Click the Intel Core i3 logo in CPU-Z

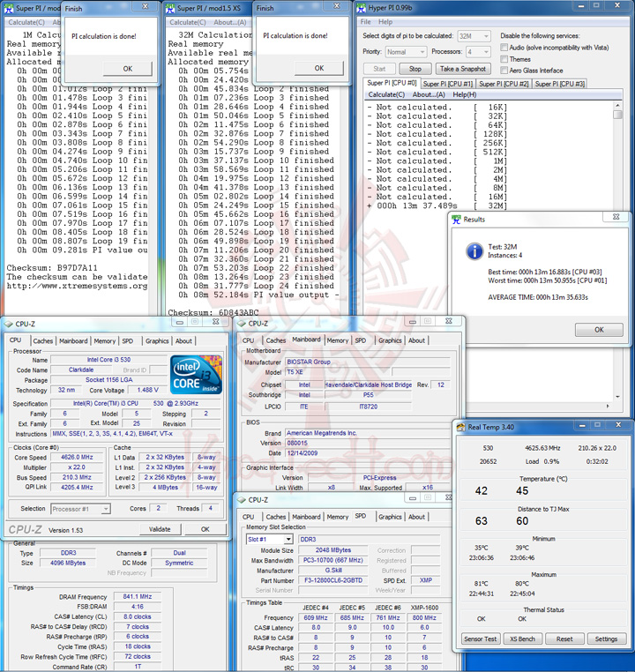(x=197, y=374)
